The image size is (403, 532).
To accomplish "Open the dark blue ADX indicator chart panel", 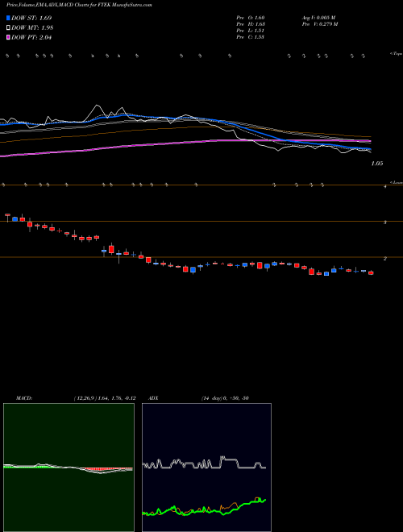I will [206, 468].
